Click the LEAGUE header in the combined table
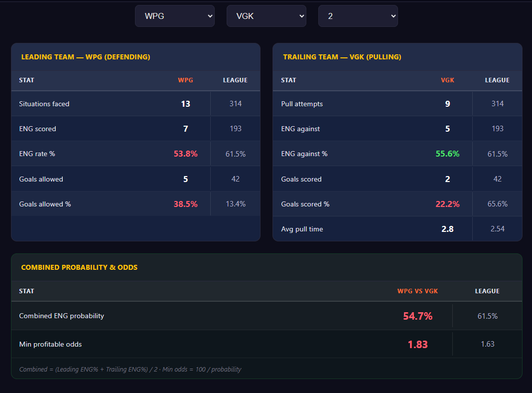532x393 pixels. click(487, 291)
